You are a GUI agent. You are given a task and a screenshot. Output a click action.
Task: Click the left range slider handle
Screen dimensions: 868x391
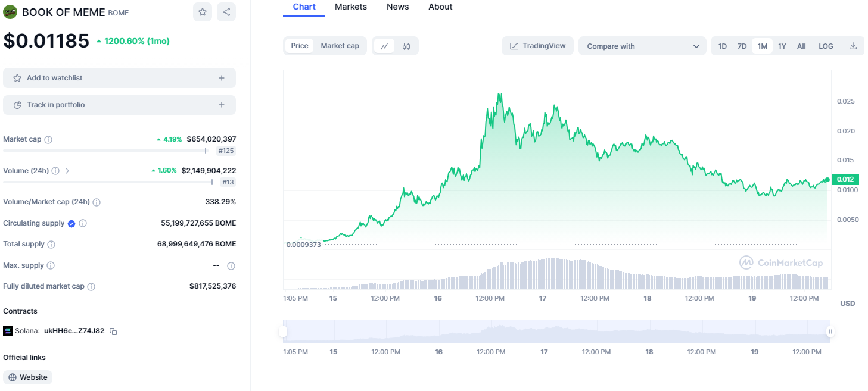(284, 331)
